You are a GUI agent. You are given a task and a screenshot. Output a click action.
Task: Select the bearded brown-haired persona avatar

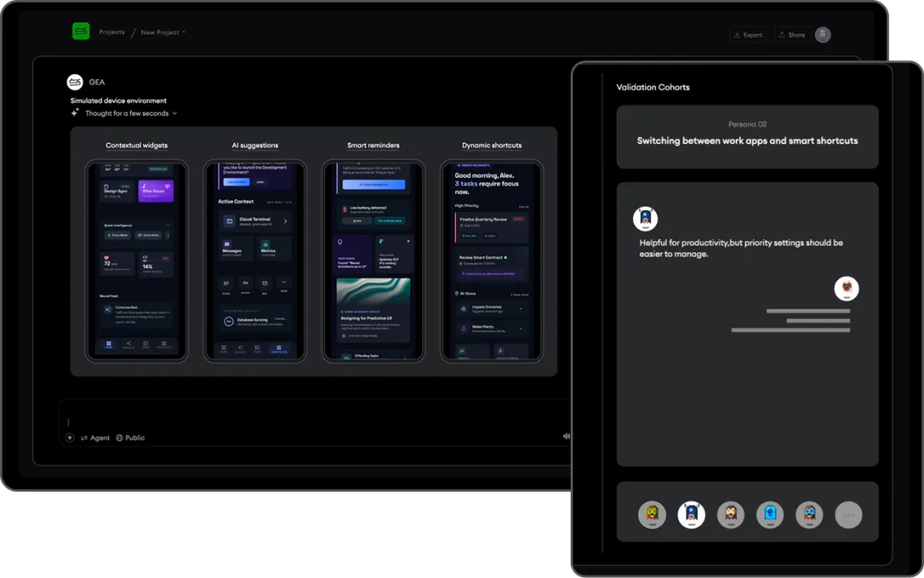click(x=731, y=515)
